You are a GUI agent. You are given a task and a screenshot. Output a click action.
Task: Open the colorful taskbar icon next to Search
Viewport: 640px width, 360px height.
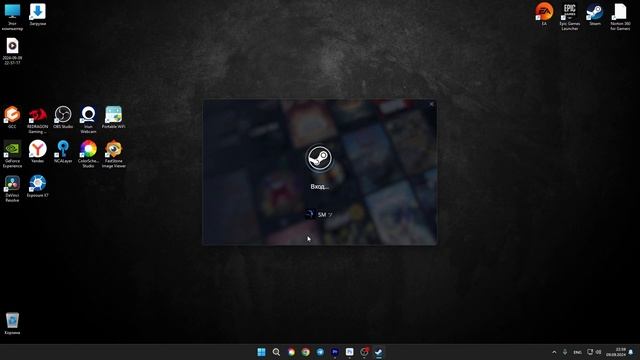291,352
